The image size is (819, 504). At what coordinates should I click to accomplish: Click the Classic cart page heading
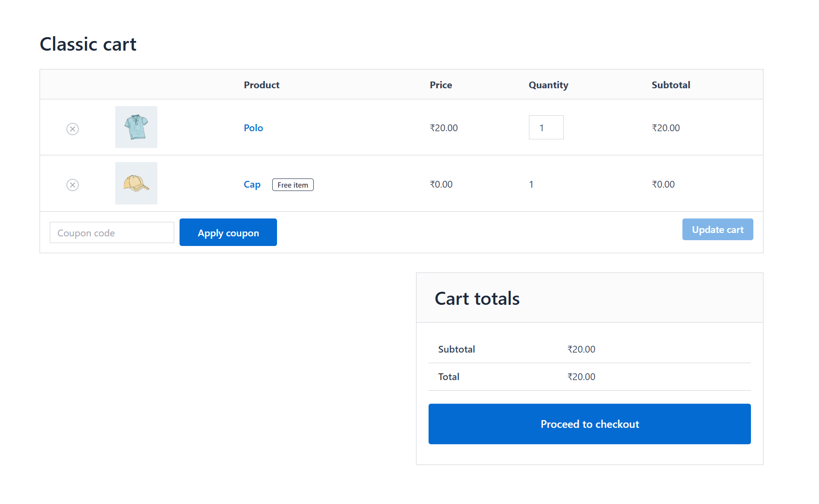(x=88, y=44)
